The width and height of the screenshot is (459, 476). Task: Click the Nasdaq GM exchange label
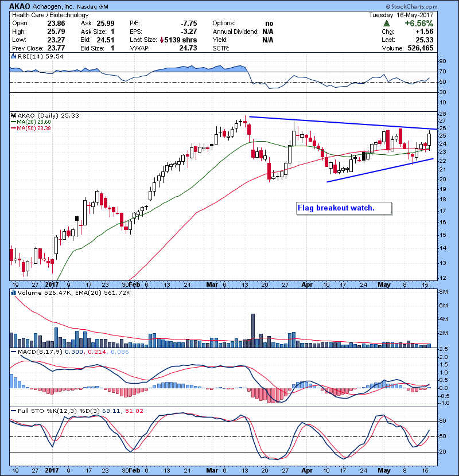click(92, 7)
